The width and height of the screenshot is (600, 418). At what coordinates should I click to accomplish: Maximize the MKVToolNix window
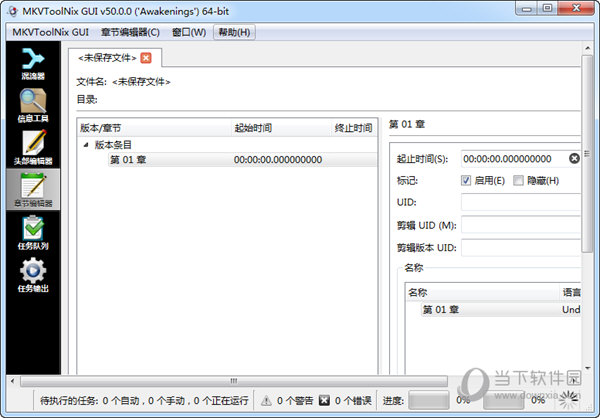click(x=548, y=8)
